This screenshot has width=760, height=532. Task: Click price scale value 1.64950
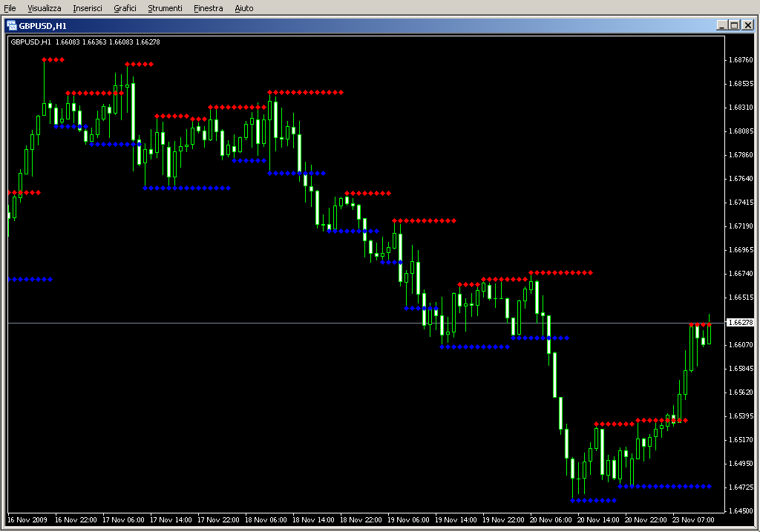tap(741, 464)
